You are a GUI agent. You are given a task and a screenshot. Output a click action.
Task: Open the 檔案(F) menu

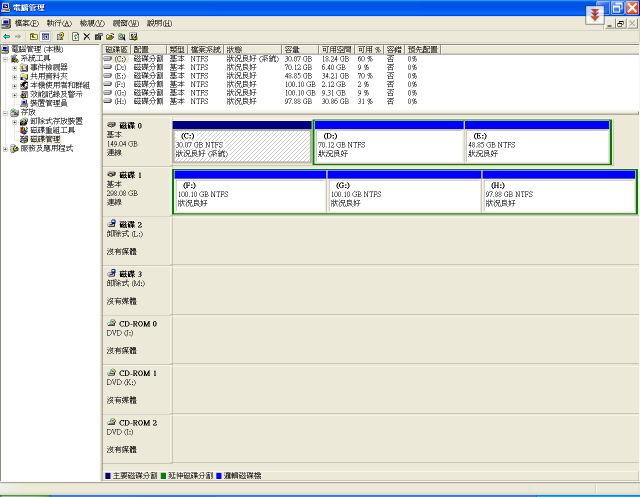pos(27,24)
